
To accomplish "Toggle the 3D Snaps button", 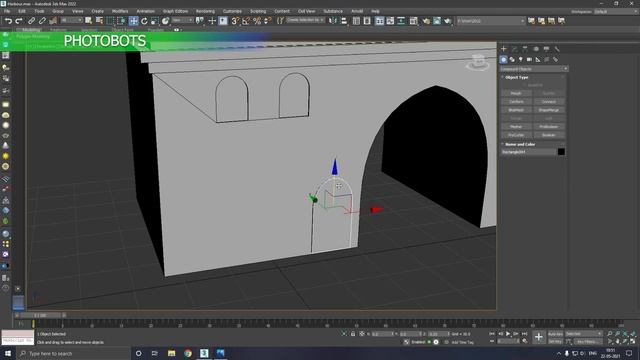I will click(235, 21).
